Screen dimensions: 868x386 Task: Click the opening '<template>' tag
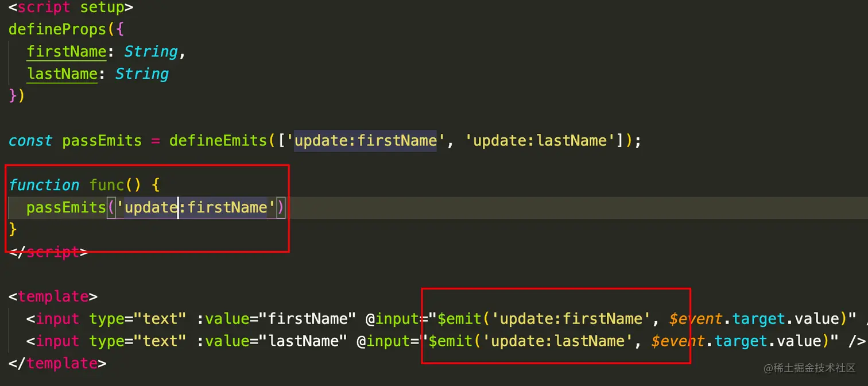(x=53, y=297)
